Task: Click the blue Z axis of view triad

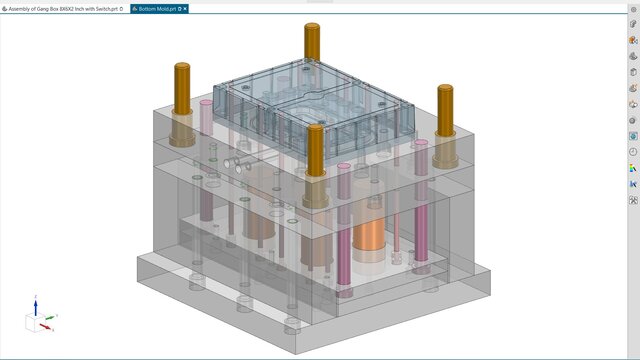Action: pyautogui.click(x=36, y=307)
